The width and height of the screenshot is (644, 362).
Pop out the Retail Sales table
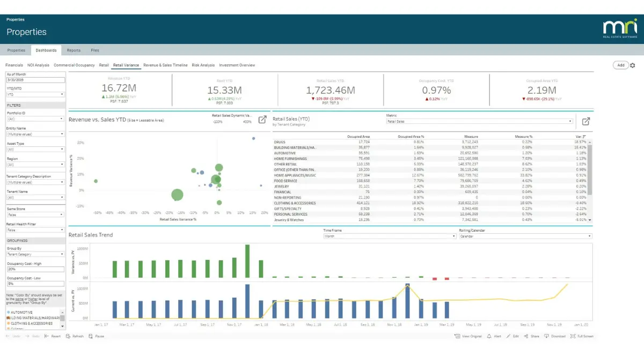pos(586,121)
